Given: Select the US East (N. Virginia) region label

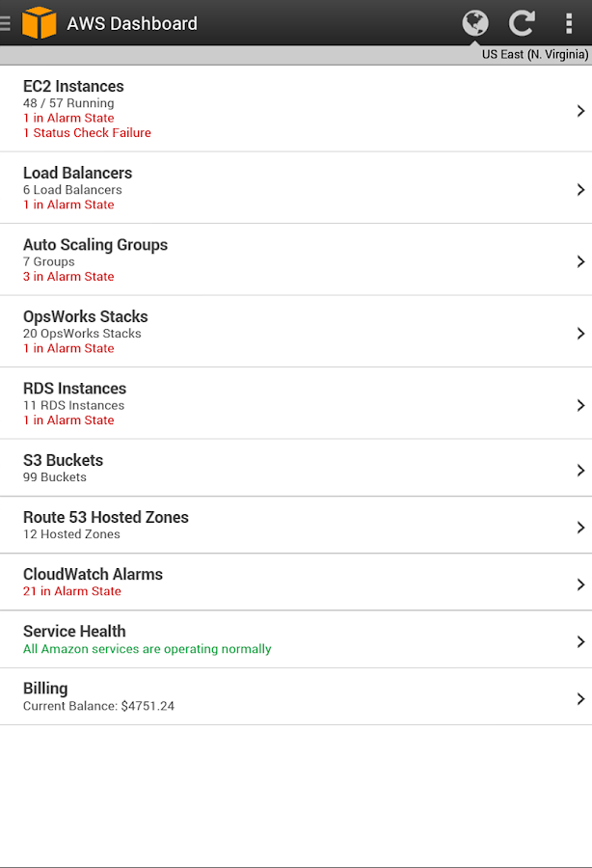Looking at the screenshot, I should click(x=534, y=55).
